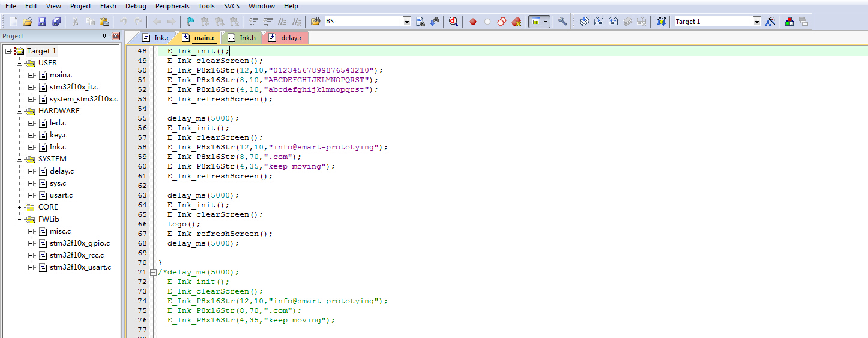This screenshot has height=338, width=868.
Task: Toggle bookmark with the blue flag icon
Action: tap(190, 22)
